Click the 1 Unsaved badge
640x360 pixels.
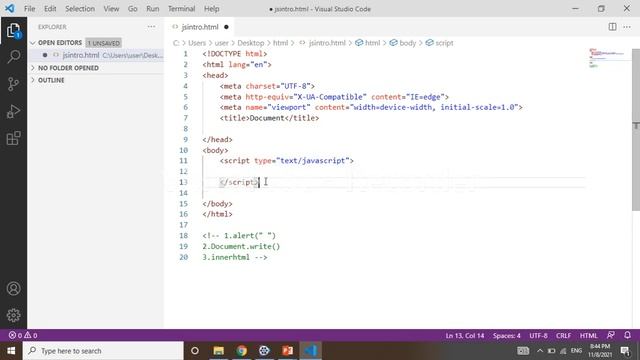click(103, 43)
